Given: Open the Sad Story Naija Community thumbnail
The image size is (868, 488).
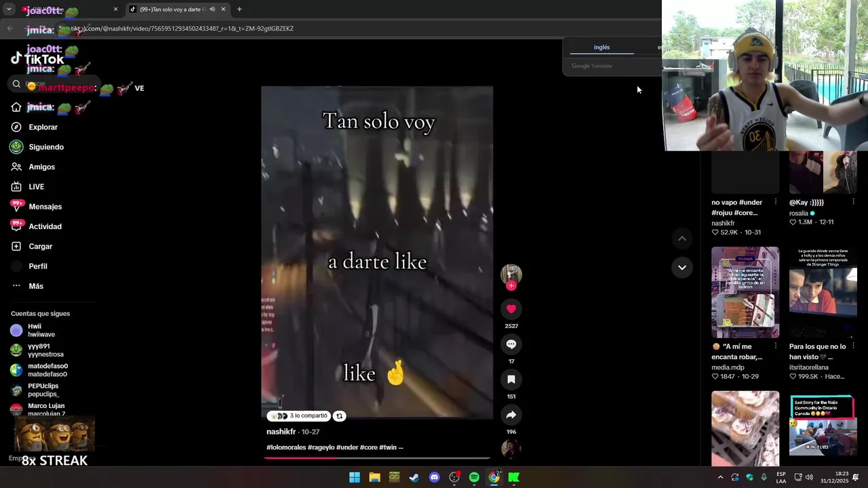Looking at the screenshot, I should pos(823,428).
